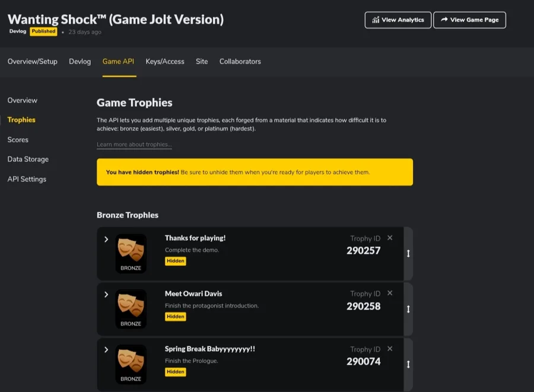Click the Thanks for playing! title

[195, 238]
